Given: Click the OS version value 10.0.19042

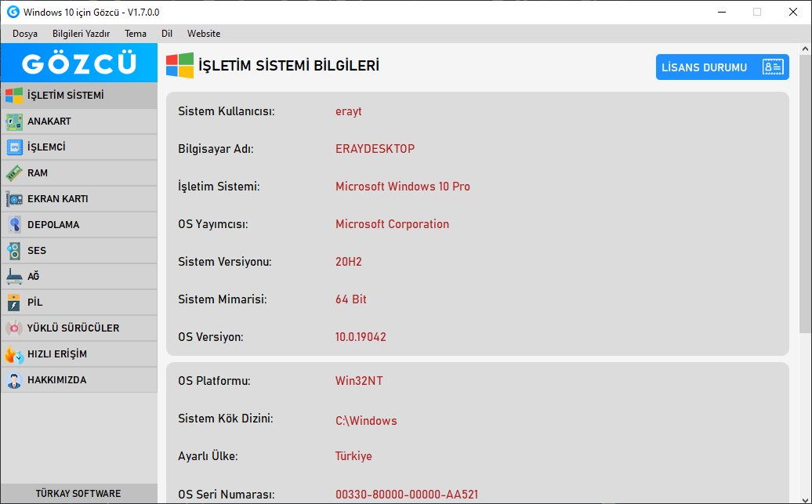Looking at the screenshot, I should 361,337.
